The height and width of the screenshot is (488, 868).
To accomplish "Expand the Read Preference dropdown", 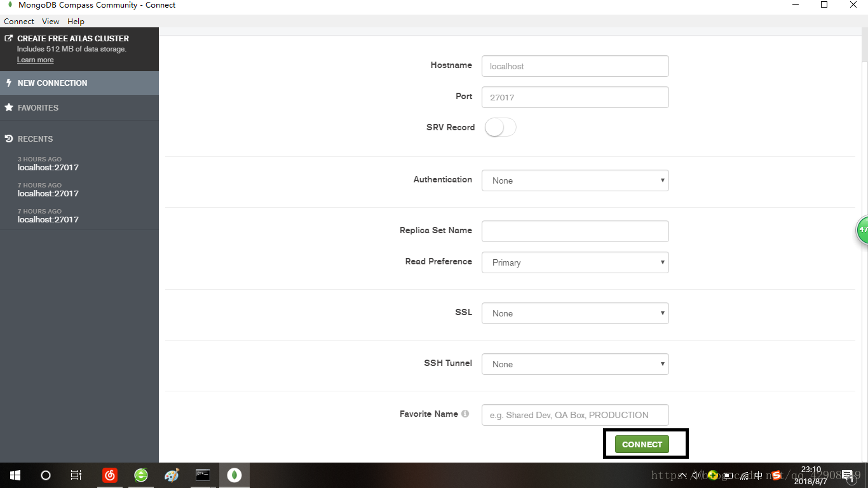I will (575, 262).
